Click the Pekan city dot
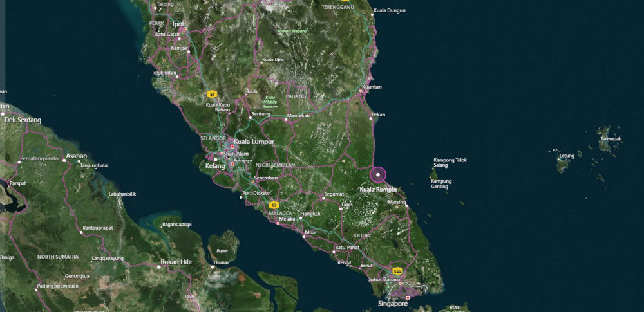 pyautogui.click(x=371, y=118)
